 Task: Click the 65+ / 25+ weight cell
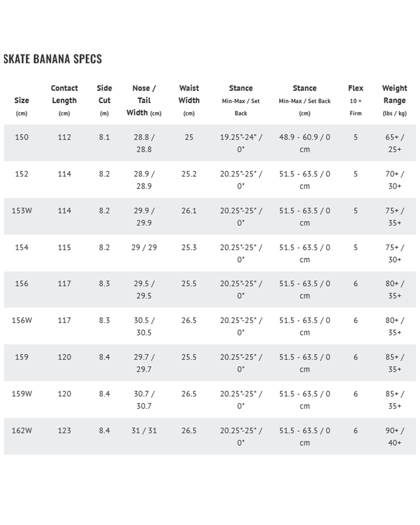tap(394, 143)
